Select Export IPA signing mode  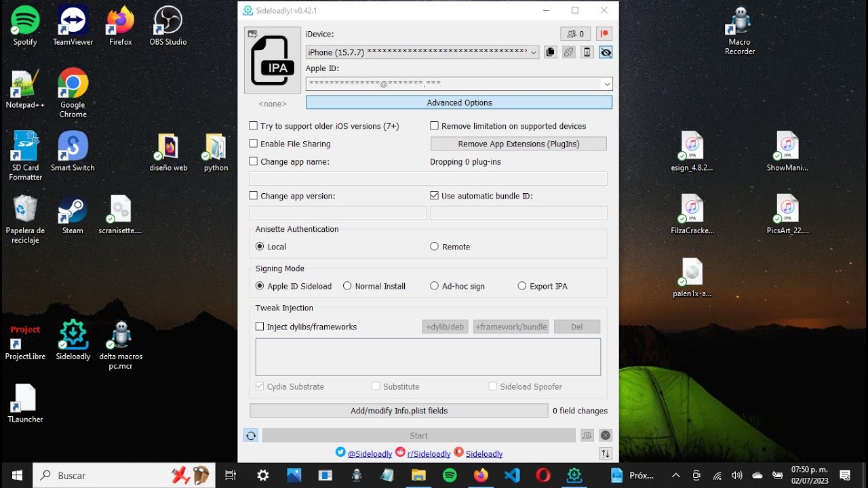pyautogui.click(x=521, y=286)
